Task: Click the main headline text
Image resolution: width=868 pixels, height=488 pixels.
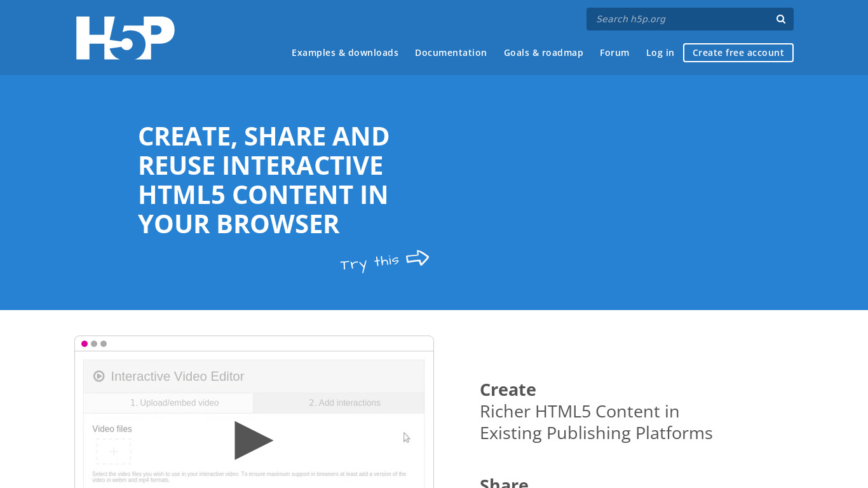Action: pos(264,180)
